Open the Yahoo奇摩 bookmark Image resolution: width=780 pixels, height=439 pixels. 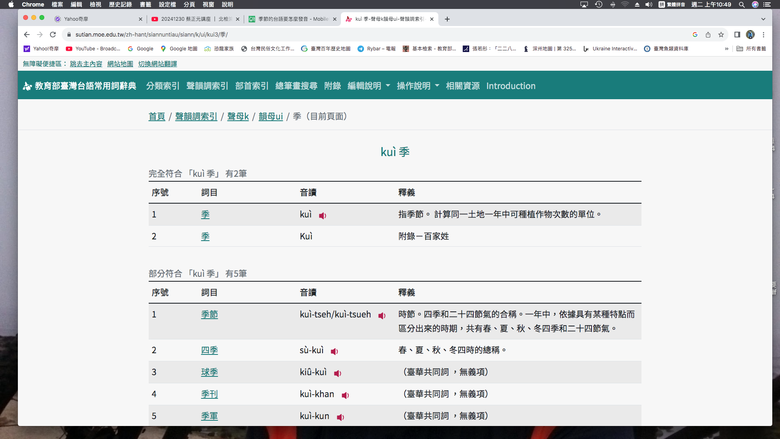click(41, 49)
